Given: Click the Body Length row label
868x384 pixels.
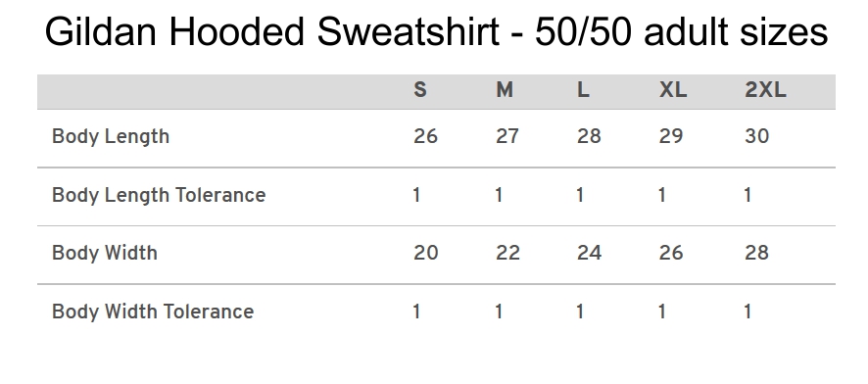Looking at the screenshot, I should pyautogui.click(x=111, y=137).
